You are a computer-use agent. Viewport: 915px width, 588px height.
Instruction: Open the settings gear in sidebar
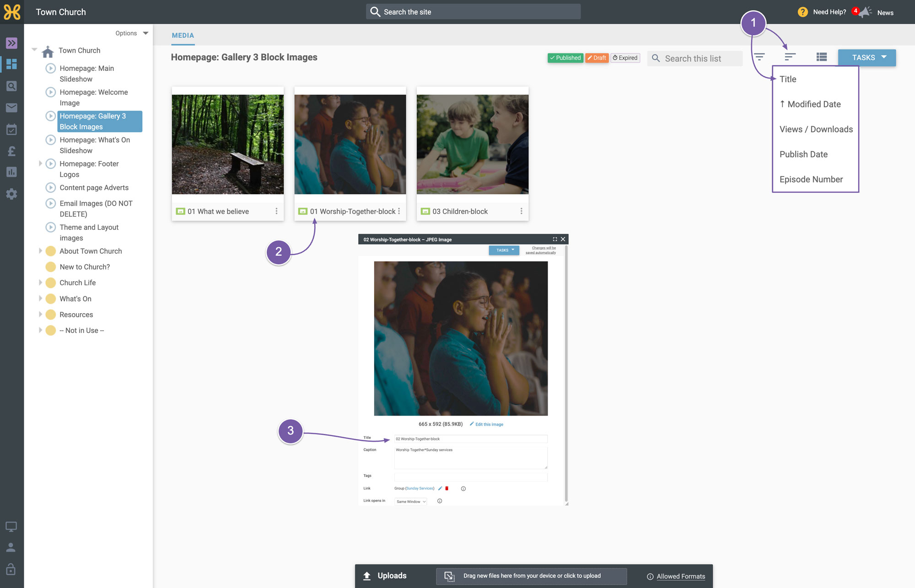[x=11, y=194]
